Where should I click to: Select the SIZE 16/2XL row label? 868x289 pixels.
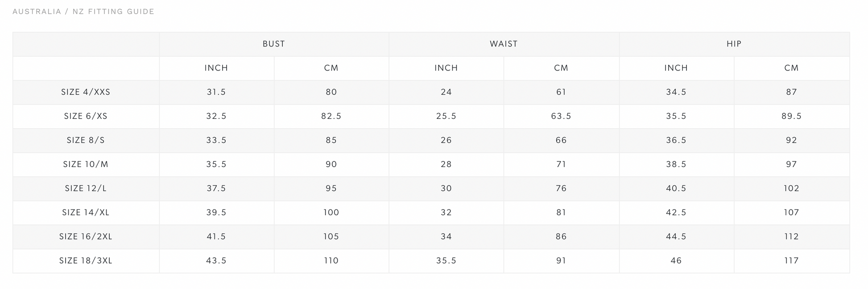(x=86, y=237)
